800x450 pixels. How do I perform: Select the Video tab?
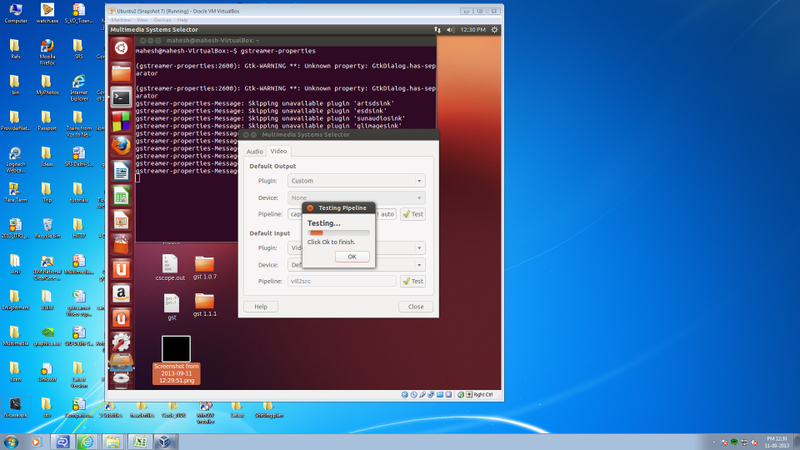279,151
